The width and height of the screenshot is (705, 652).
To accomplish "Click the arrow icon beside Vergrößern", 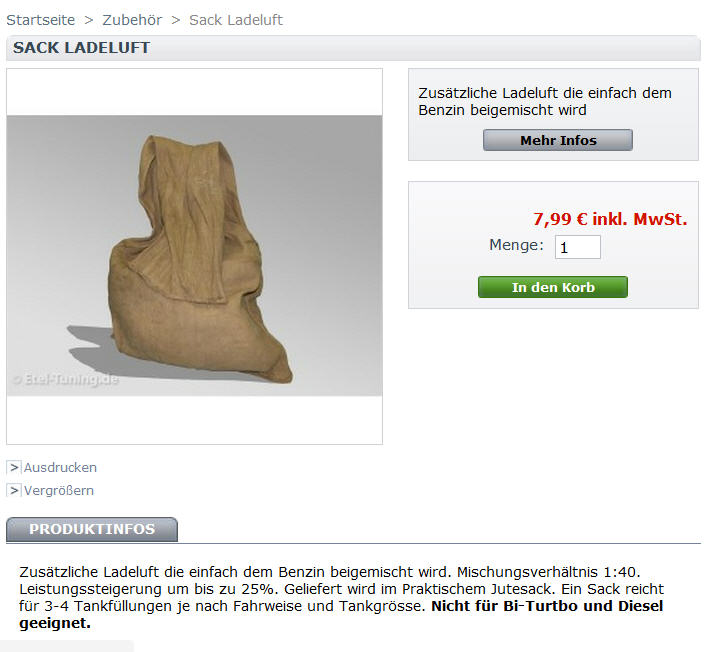I will tap(14, 490).
